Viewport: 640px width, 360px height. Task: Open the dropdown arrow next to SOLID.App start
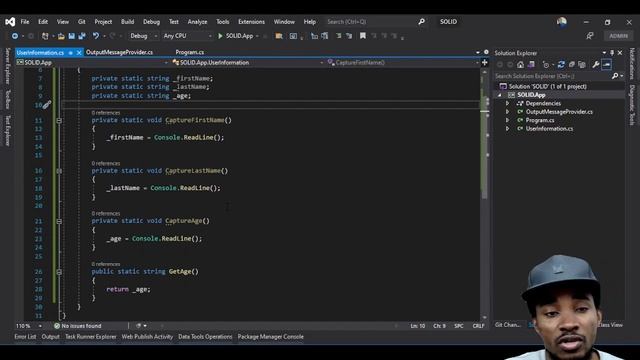[257, 36]
